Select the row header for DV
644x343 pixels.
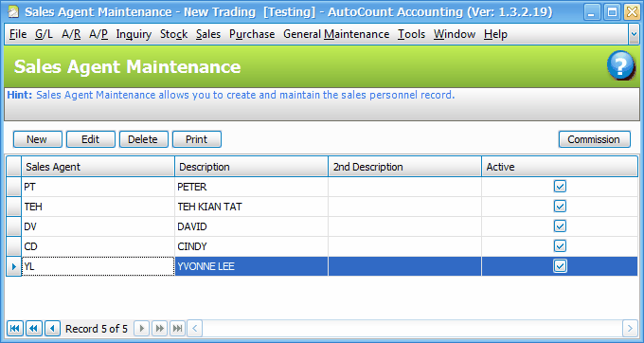13,226
